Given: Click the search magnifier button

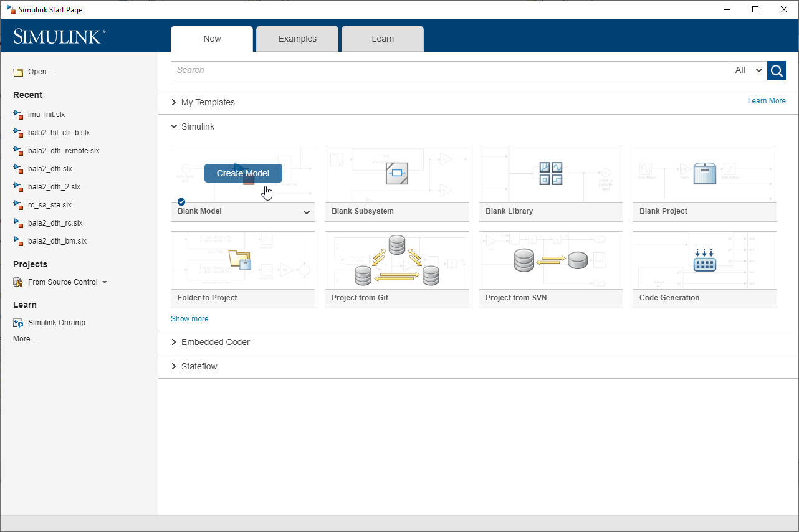Looking at the screenshot, I should [x=777, y=70].
